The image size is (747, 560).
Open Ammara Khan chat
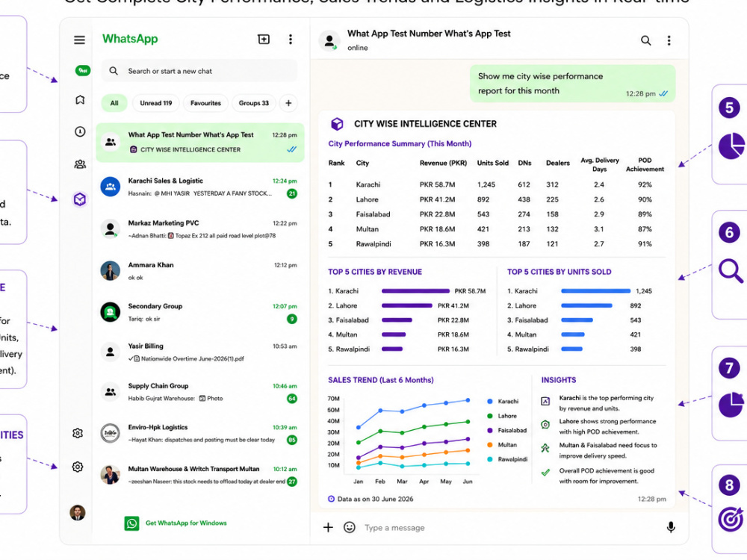tap(200, 270)
